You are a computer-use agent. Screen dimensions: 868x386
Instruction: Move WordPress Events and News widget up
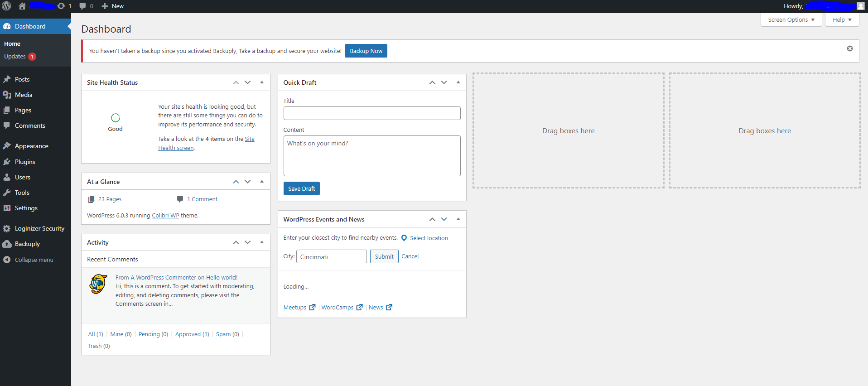pyautogui.click(x=432, y=219)
